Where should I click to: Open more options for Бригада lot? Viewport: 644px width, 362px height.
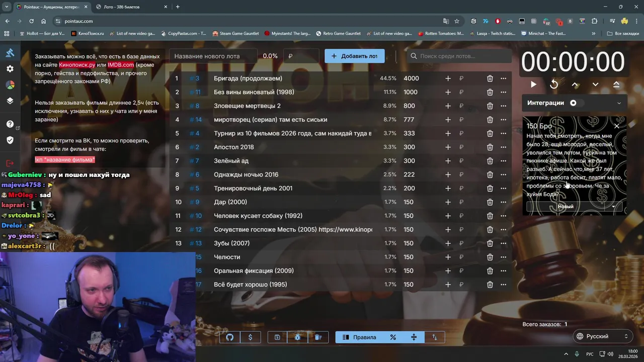504,78
